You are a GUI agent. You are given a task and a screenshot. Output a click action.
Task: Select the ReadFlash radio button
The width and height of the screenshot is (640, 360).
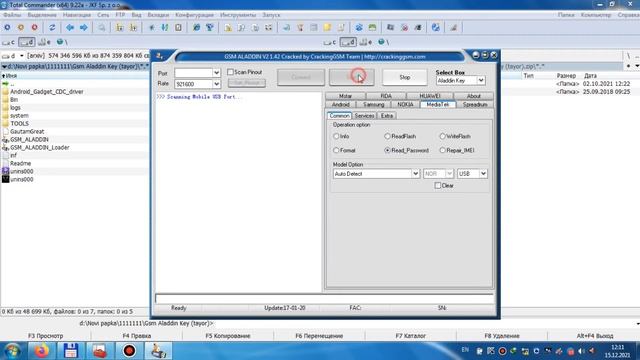pyautogui.click(x=387, y=136)
